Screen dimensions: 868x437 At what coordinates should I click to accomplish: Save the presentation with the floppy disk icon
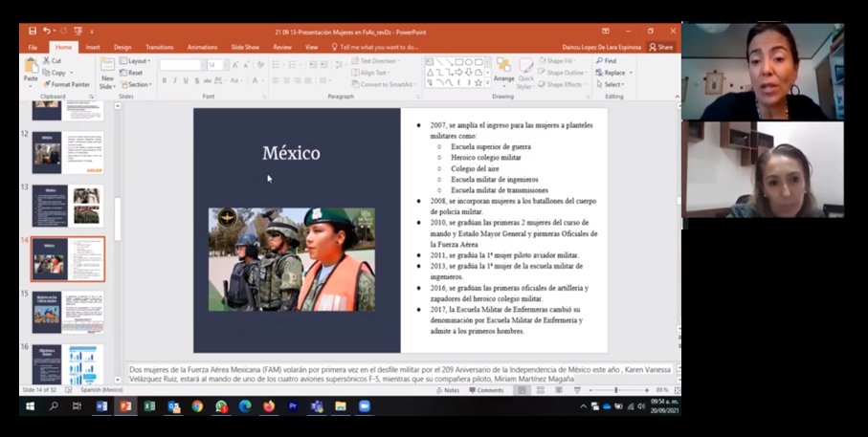pyautogui.click(x=33, y=32)
